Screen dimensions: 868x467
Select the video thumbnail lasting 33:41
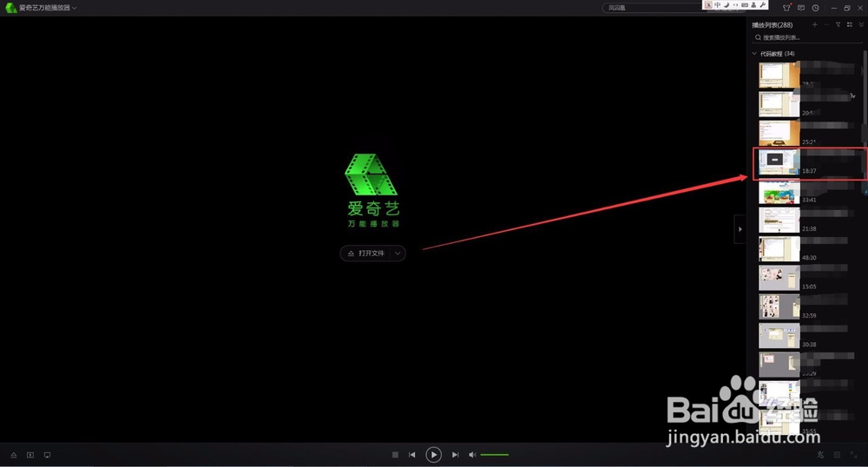click(779, 192)
